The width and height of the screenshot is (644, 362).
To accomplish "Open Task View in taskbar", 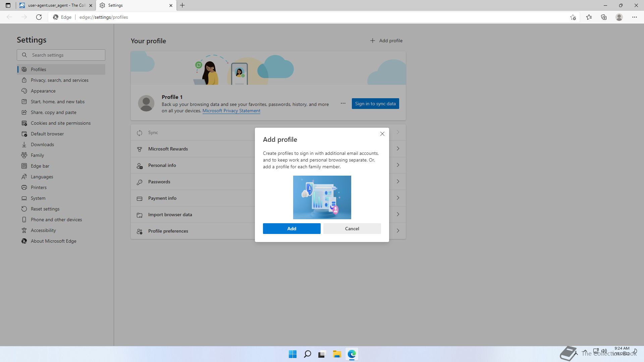I will tap(322, 354).
